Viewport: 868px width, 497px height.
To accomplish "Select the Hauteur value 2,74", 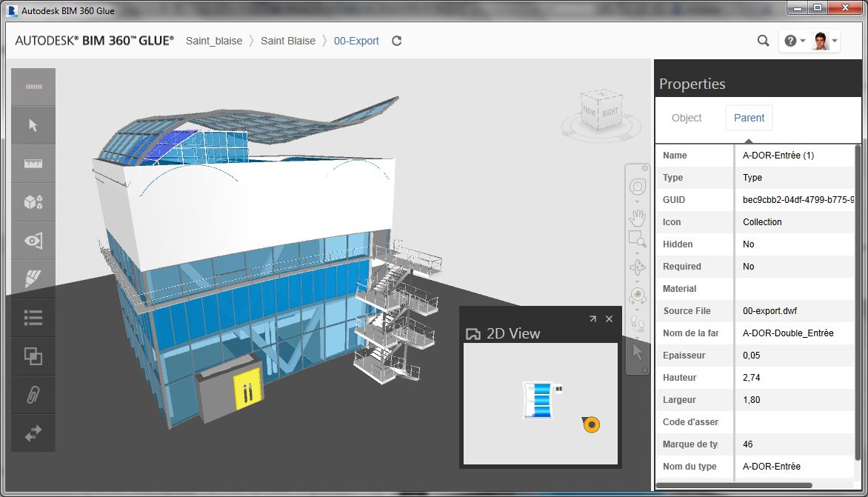I will point(751,378).
